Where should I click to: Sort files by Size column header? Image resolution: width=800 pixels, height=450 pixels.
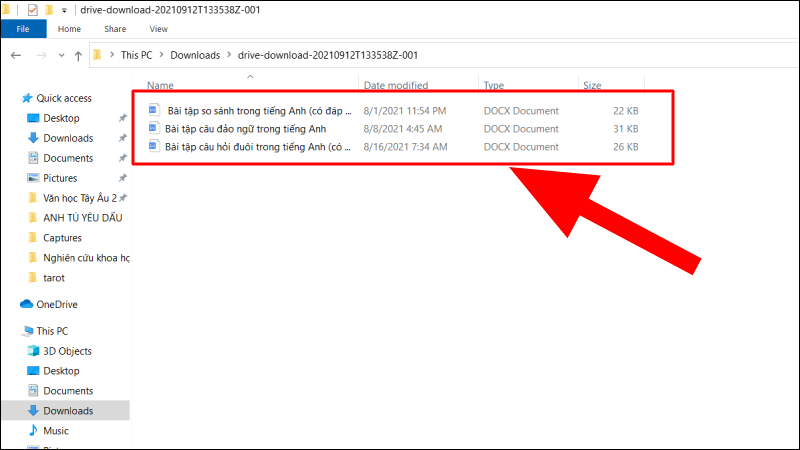tap(592, 85)
